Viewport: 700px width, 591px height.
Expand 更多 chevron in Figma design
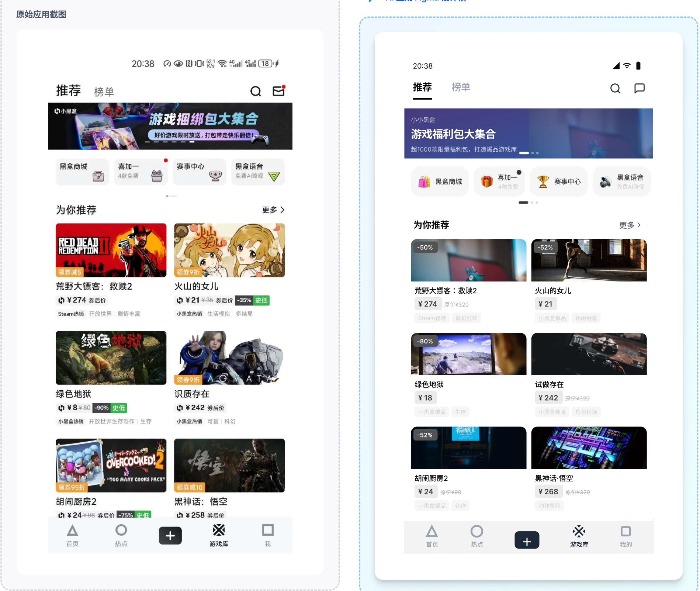[639, 225]
